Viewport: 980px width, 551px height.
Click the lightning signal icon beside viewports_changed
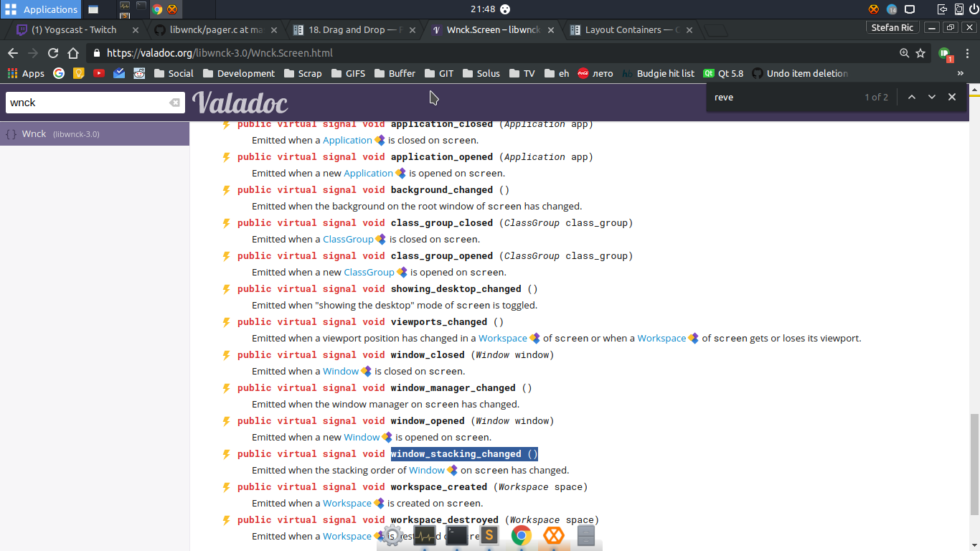point(226,323)
